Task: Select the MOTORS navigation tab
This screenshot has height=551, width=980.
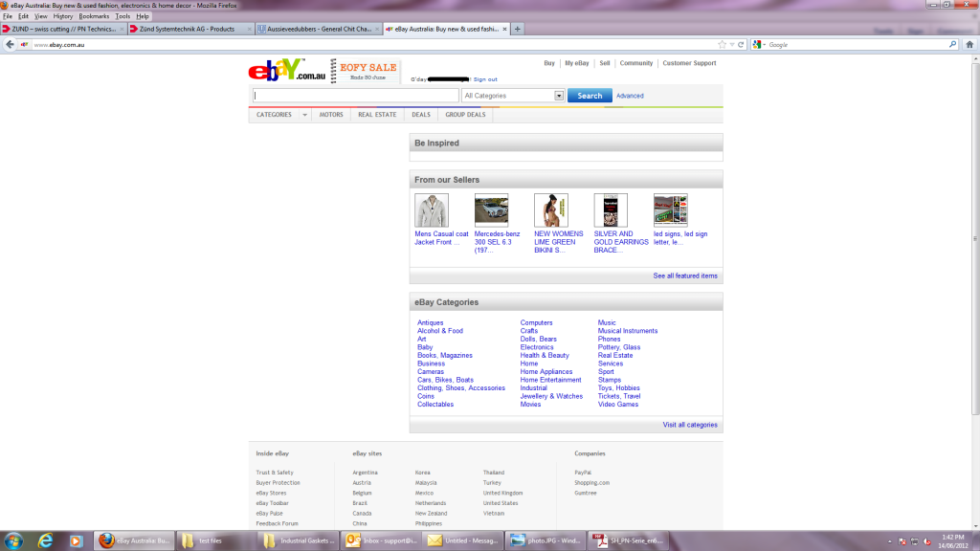Action: 331,115
